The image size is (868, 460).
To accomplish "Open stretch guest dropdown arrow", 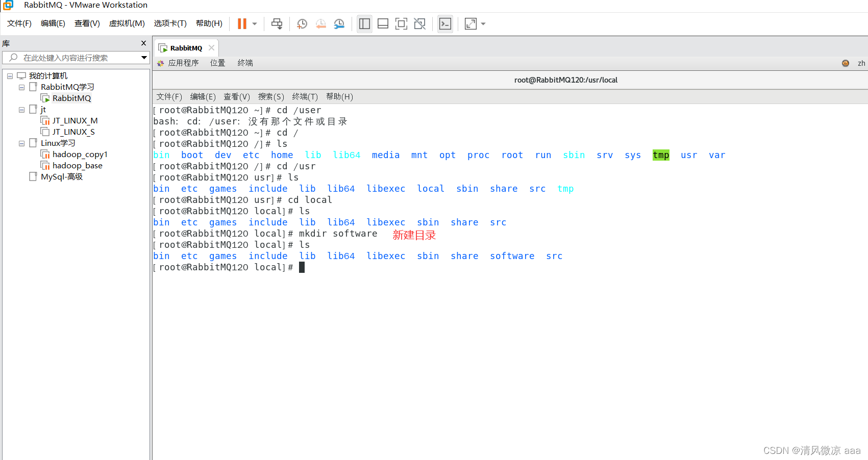I will click(483, 24).
